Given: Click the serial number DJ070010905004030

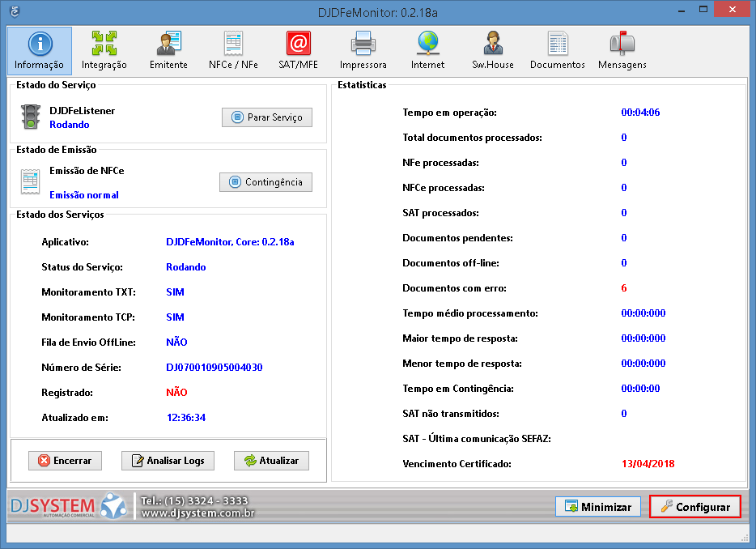Looking at the screenshot, I should pyautogui.click(x=214, y=367).
